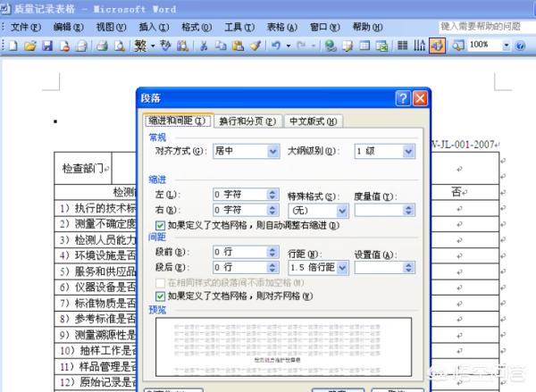Click the dialog's question mark help icon
Viewport: 536px width, 392px height.
click(x=403, y=98)
